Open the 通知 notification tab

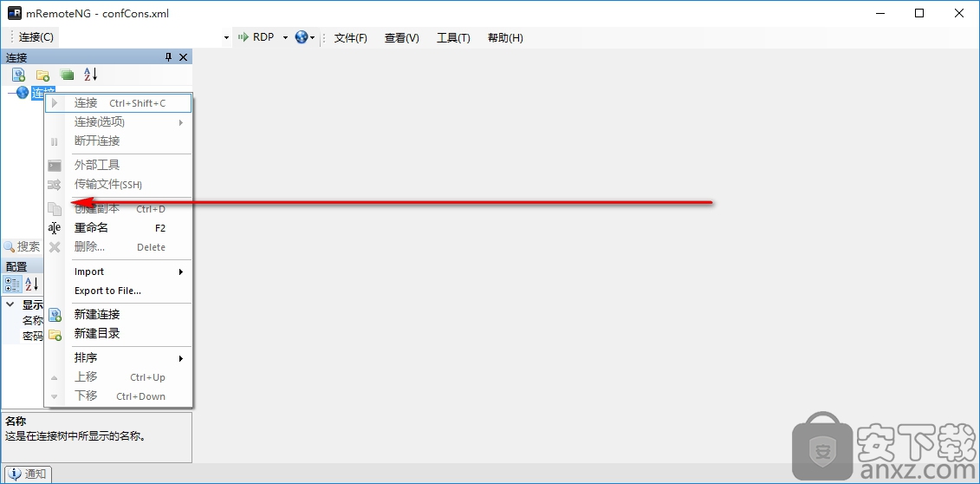coord(28,474)
